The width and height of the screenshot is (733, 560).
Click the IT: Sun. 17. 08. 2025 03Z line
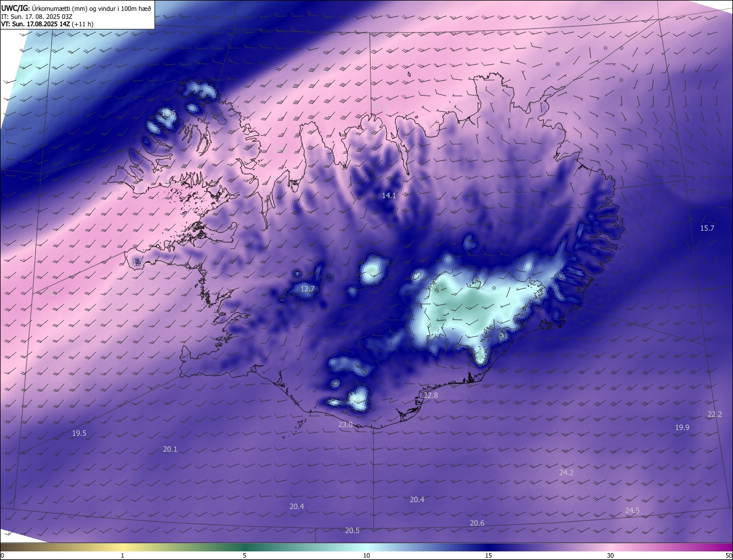(x=37, y=17)
